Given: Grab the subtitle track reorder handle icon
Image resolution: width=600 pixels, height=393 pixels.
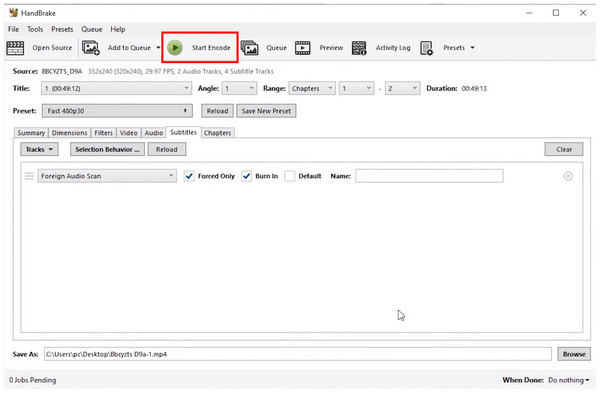Looking at the screenshot, I should [29, 176].
